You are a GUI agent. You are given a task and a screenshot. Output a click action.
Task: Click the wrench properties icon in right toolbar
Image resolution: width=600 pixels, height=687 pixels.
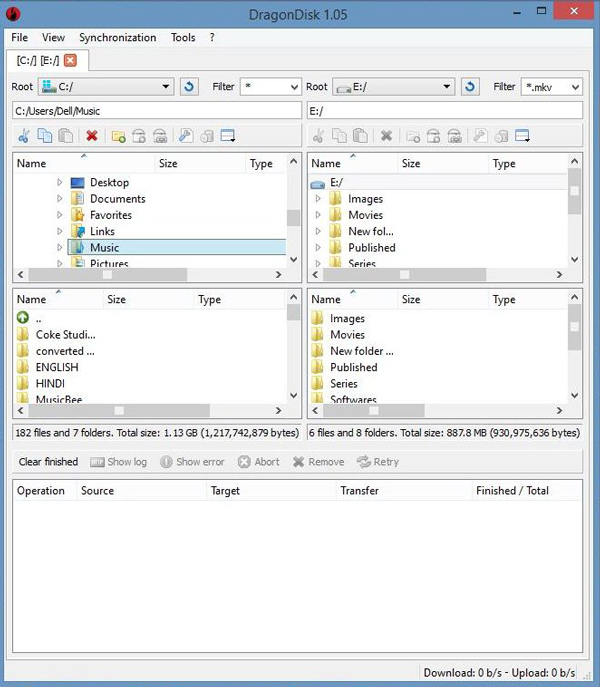(x=480, y=136)
